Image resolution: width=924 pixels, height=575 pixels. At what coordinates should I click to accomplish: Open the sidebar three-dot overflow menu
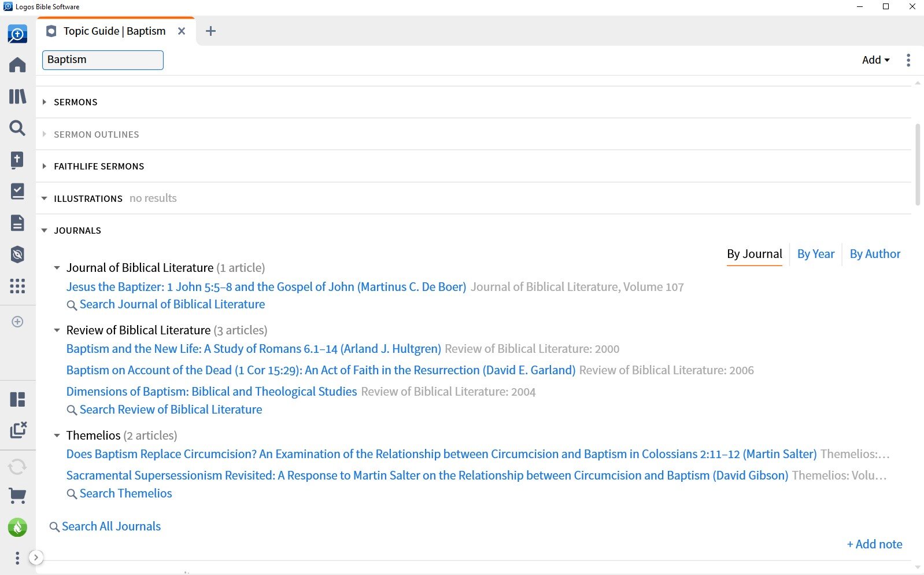(17, 558)
